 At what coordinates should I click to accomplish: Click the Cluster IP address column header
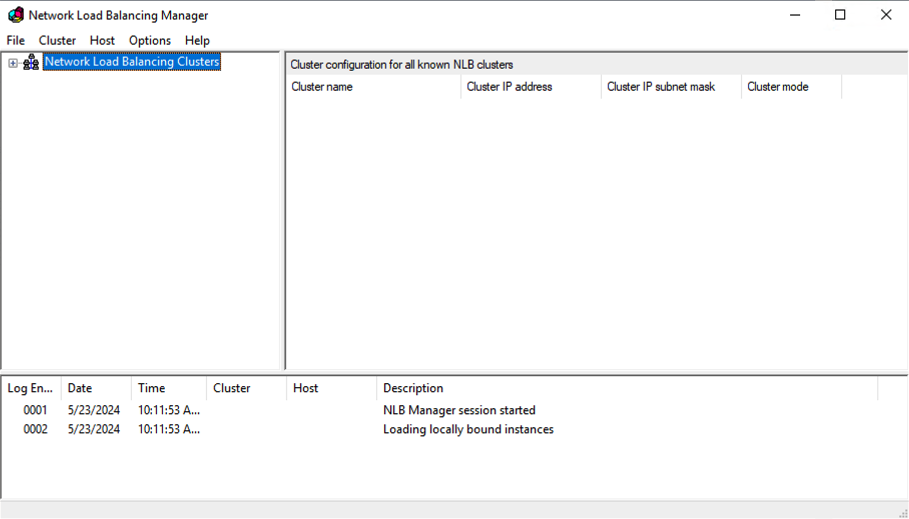tap(530, 87)
